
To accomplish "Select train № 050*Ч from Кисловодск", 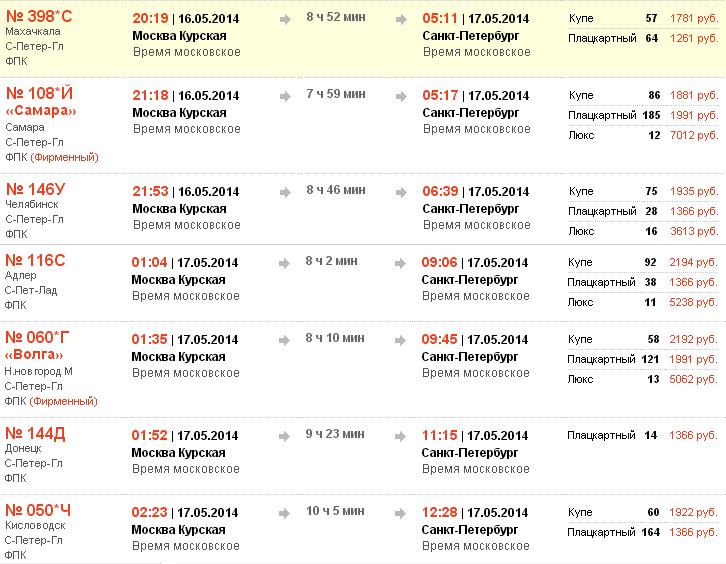I will coord(38,511).
